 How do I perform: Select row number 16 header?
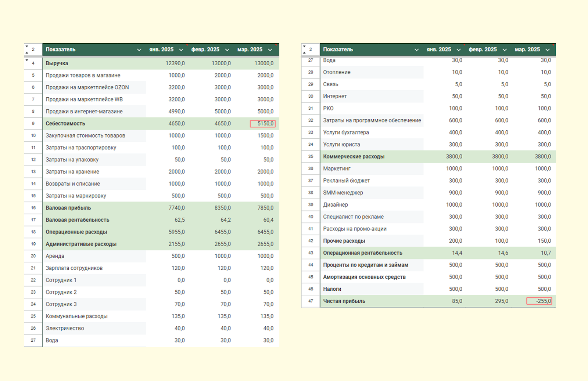pyautogui.click(x=33, y=208)
